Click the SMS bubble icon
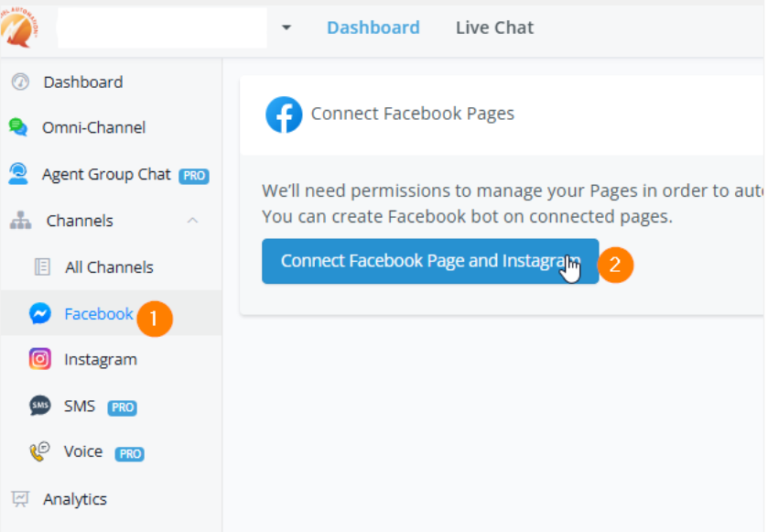 point(40,406)
